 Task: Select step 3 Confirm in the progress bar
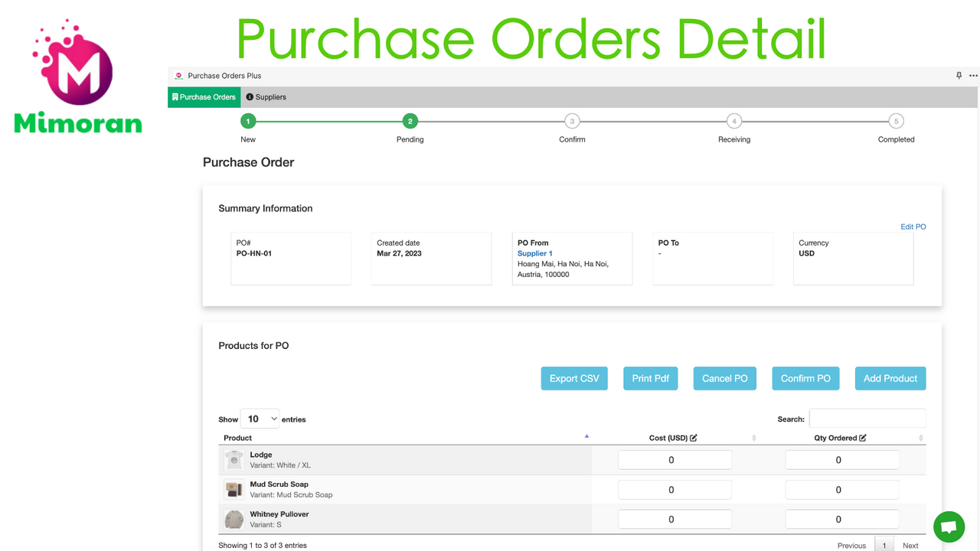point(572,121)
